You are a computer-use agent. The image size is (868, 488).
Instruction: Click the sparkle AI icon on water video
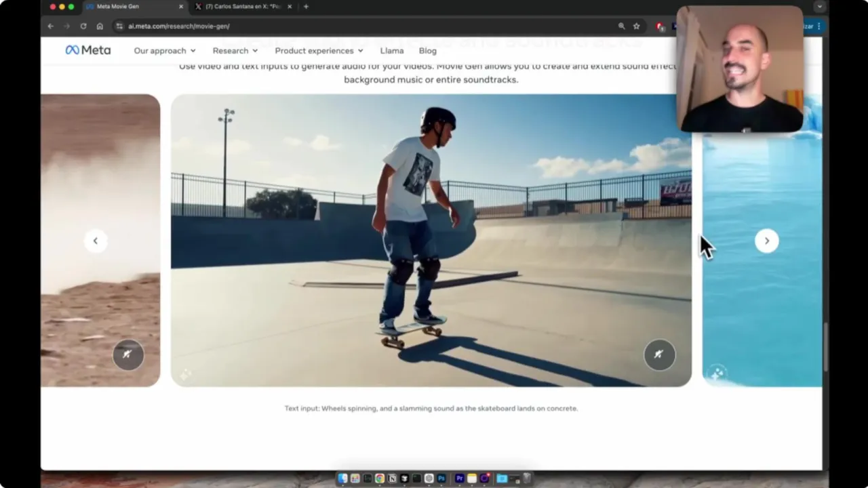pyautogui.click(x=717, y=373)
